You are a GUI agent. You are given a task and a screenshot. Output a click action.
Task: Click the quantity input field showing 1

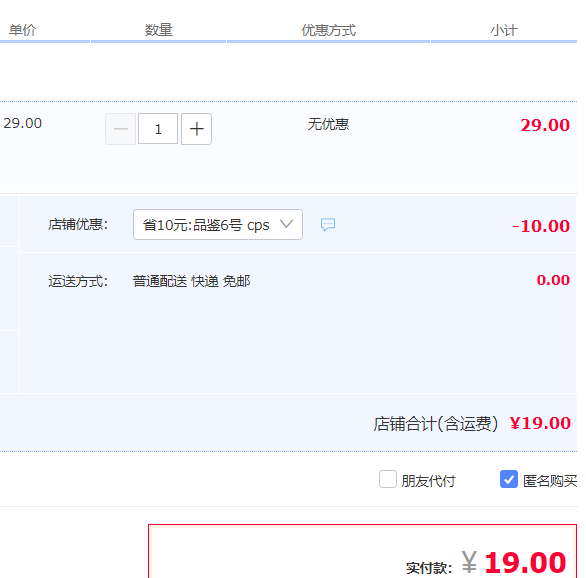[158, 129]
